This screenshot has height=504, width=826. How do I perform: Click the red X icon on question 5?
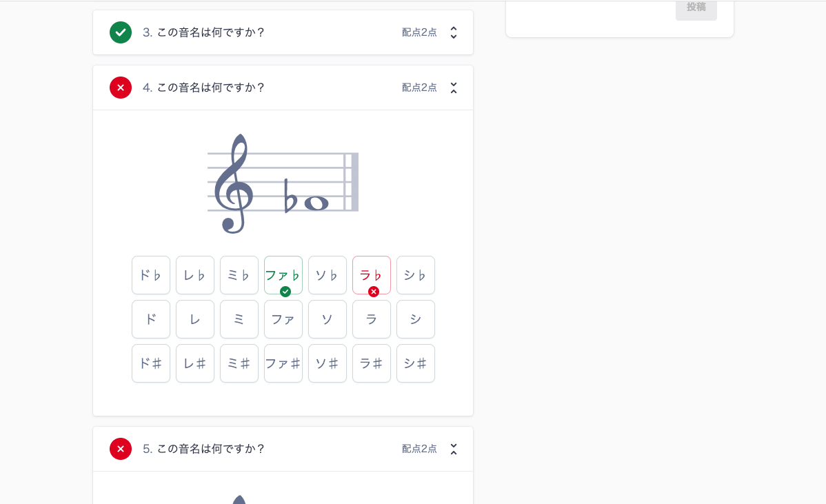pos(121,448)
